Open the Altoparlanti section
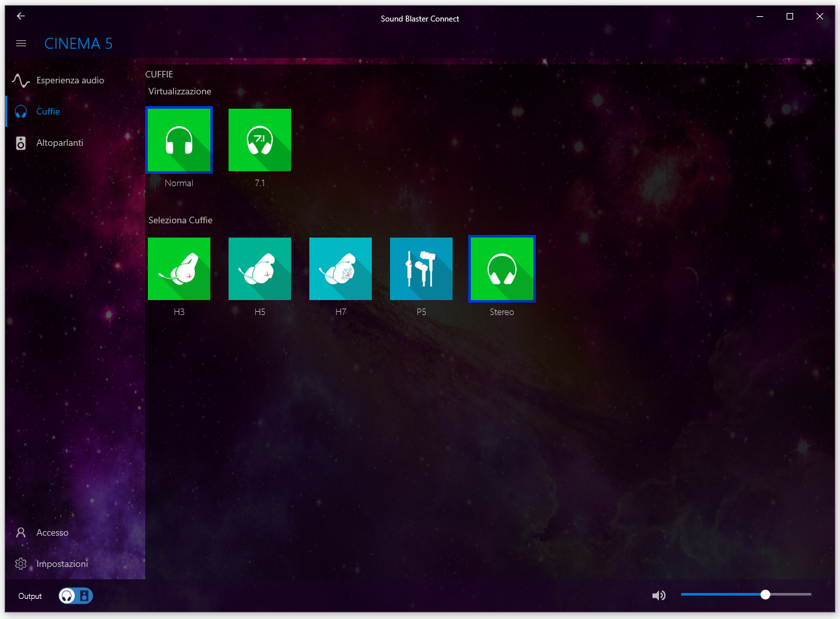840x619 pixels. 75,143
